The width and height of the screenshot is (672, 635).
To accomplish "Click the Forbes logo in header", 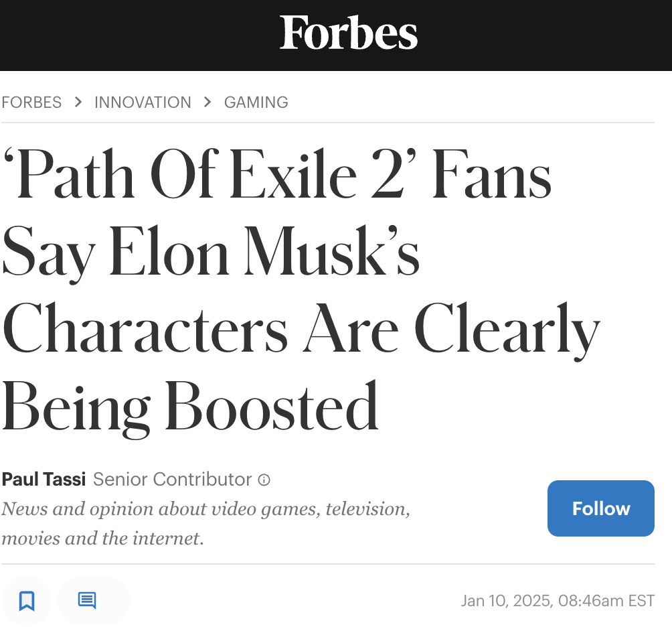I will coord(349,33).
